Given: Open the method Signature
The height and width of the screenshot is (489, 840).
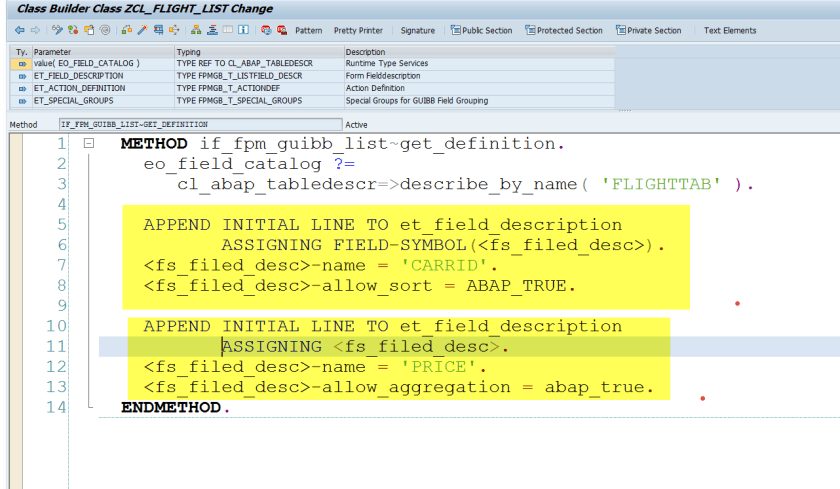Looking at the screenshot, I should tap(417, 30).
